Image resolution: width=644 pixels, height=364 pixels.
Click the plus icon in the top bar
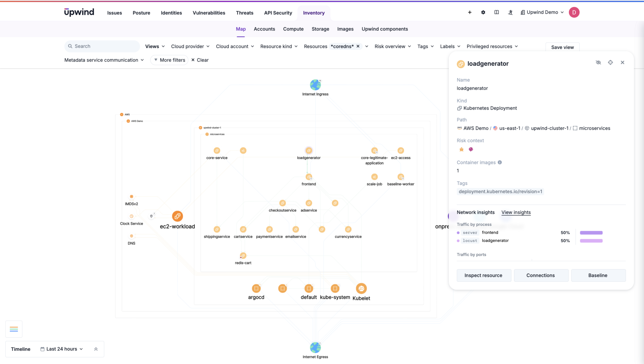tap(469, 12)
